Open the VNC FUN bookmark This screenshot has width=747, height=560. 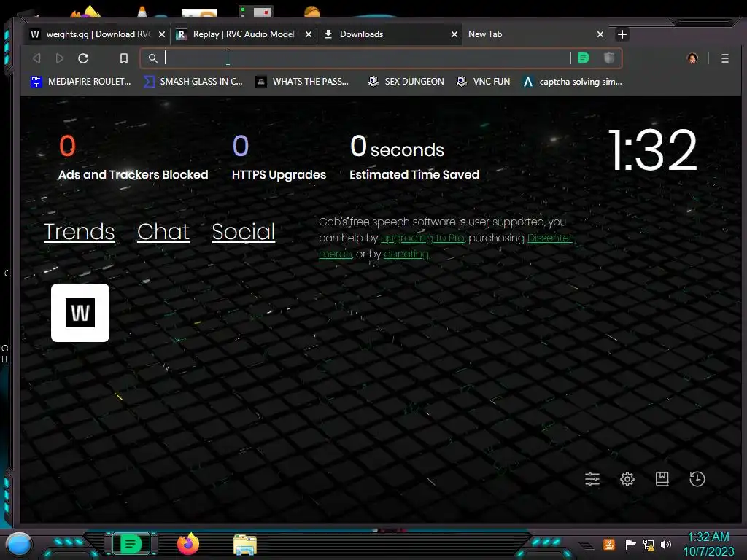coord(483,82)
